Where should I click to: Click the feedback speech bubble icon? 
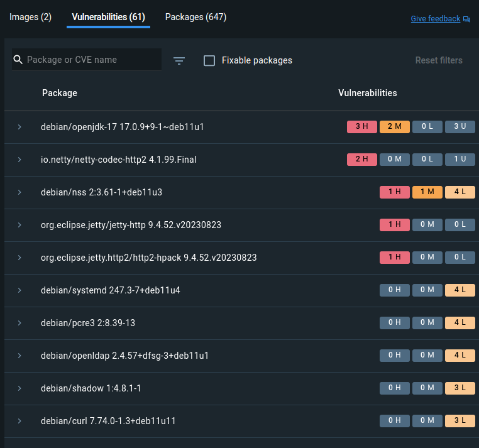tap(466, 19)
